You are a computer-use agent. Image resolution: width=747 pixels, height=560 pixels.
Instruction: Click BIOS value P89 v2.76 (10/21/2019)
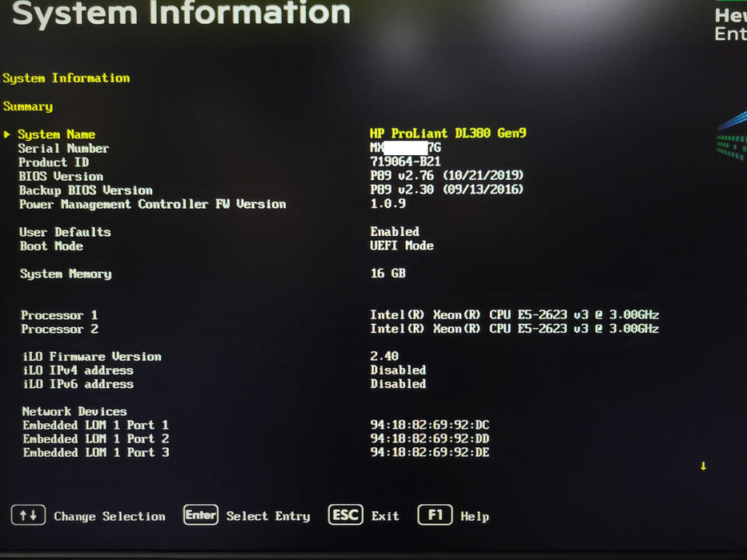coord(447,175)
